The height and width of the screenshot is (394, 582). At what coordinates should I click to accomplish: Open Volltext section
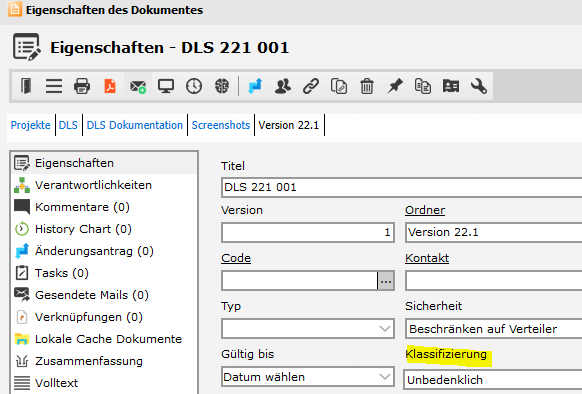click(104, 383)
